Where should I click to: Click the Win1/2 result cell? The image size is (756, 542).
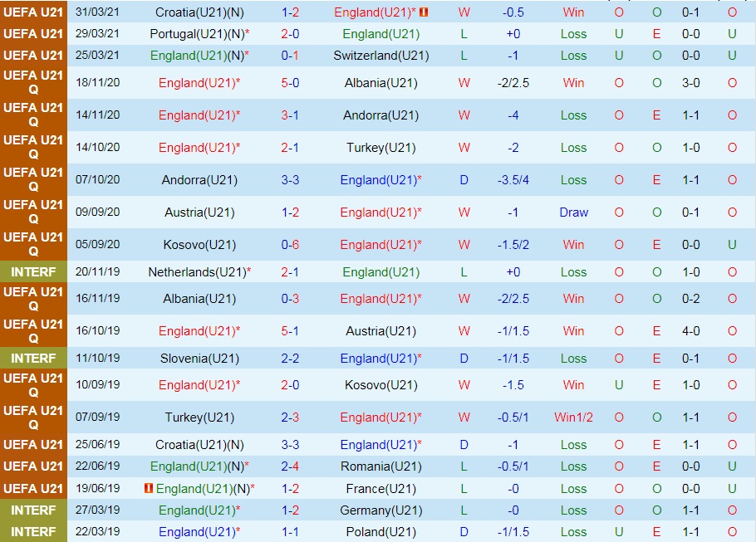[x=574, y=417]
